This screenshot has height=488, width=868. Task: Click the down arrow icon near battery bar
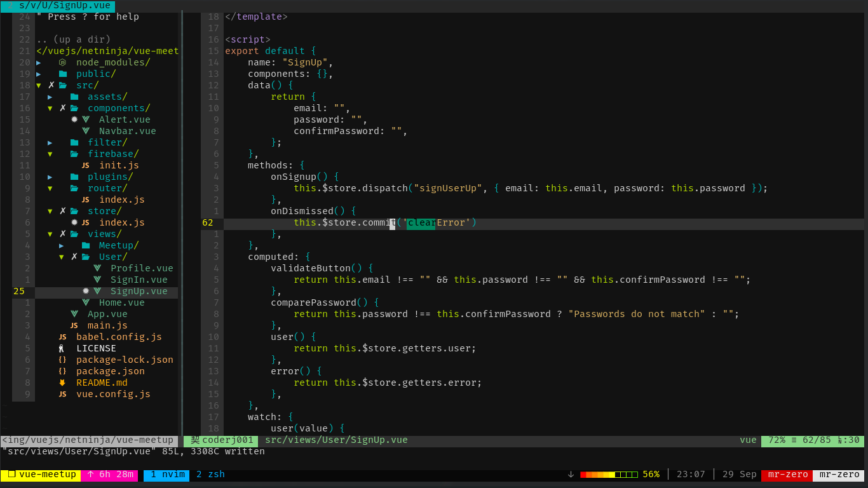(x=571, y=474)
